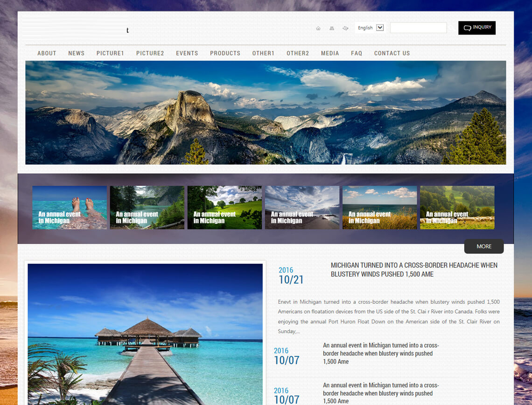
Task: Open the tropical pier featured image
Action: 145,334
